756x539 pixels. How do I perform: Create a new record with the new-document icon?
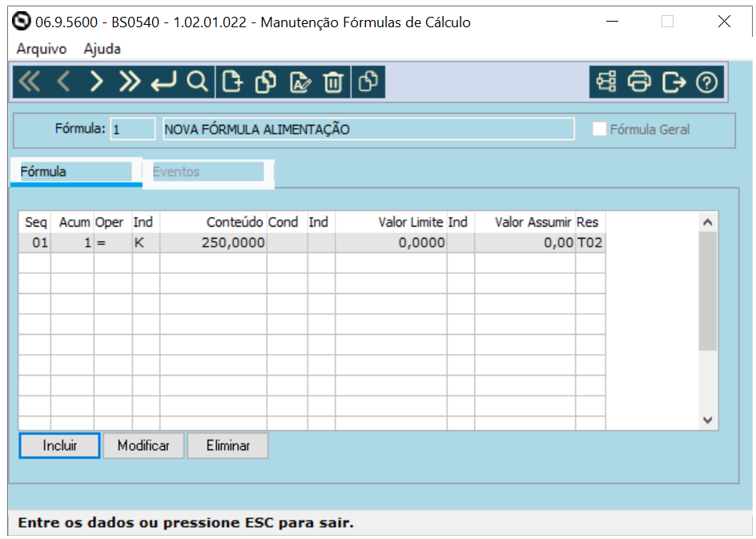[232, 81]
